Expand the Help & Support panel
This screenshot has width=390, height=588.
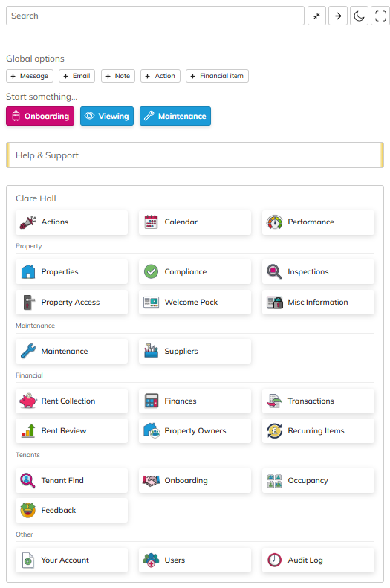(195, 155)
